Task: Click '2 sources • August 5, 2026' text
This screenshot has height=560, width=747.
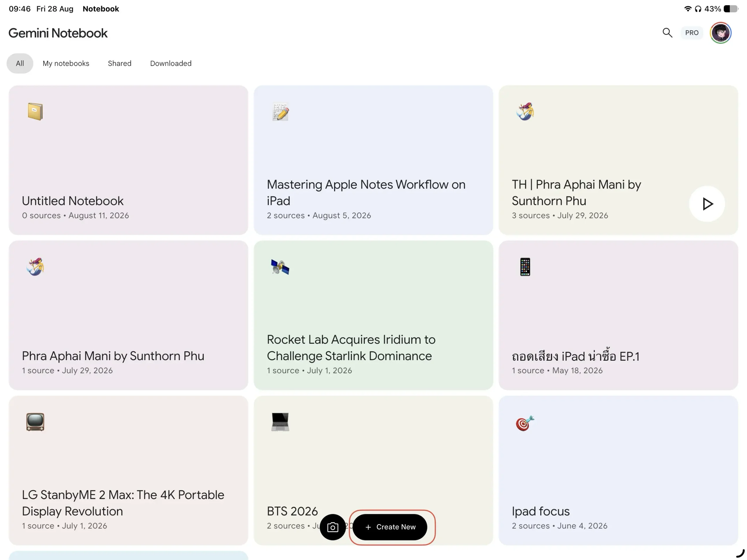Action: 319,215
